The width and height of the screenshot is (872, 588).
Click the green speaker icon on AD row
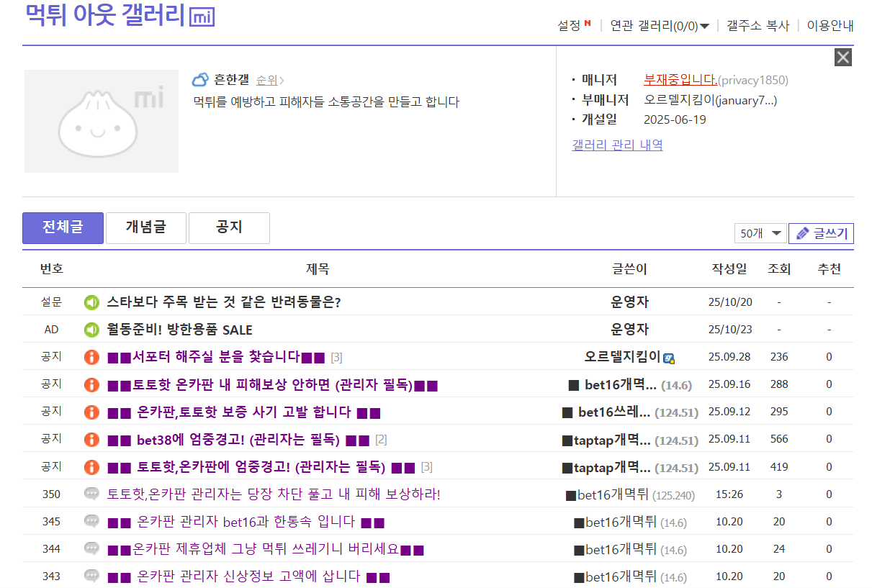tap(91, 330)
